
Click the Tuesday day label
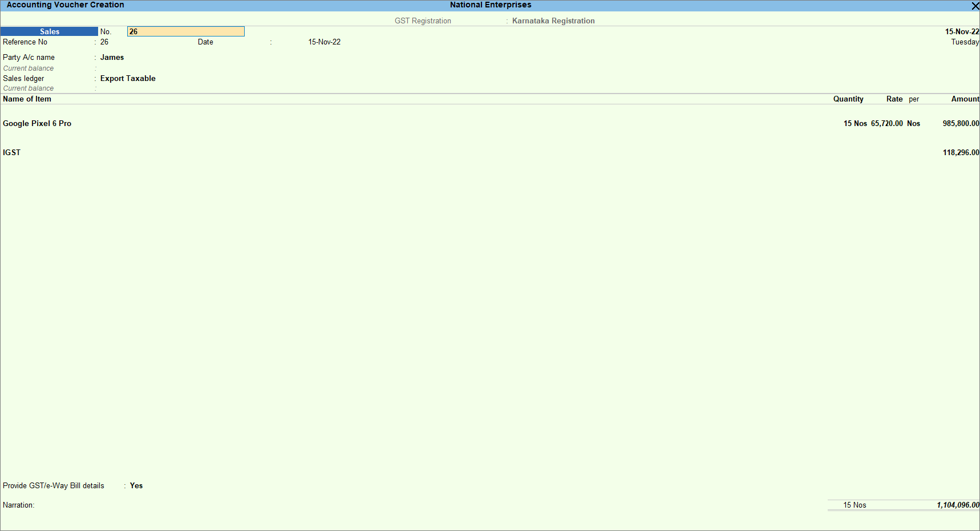tap(965, 42)
